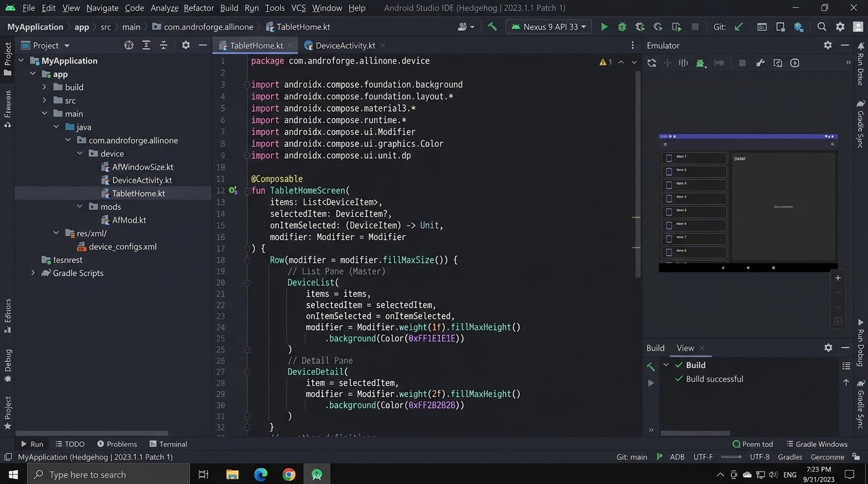Image resolution: width=868 pixels, height=484 pixels.
Task: Open Microsoft Edge from the taskbar
Action: pyautogui.click(x=261, y=475)
